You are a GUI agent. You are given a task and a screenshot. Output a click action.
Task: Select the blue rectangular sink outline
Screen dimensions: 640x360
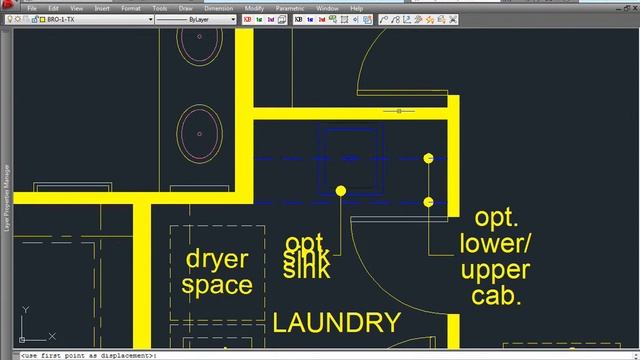click(x=351, y=160)
